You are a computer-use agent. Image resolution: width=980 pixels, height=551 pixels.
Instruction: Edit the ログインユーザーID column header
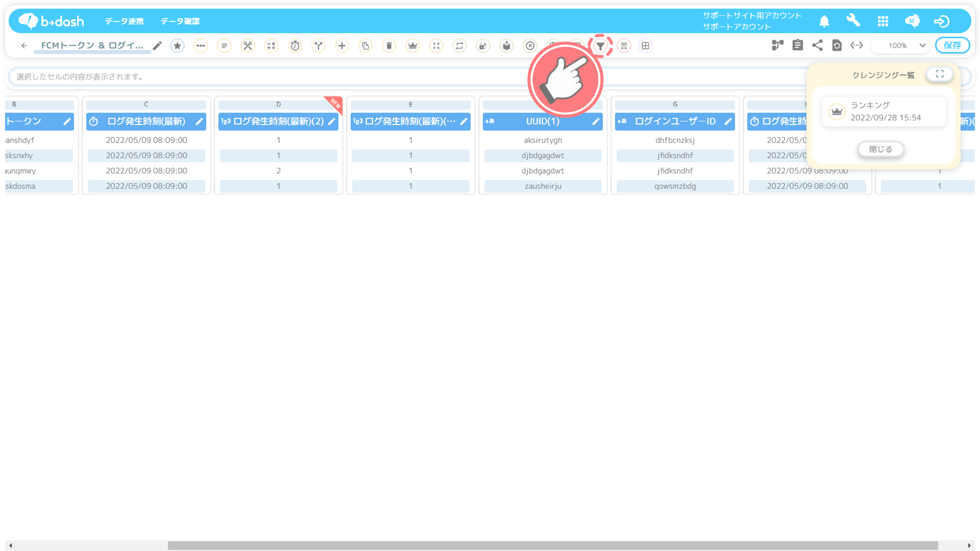point(728,121)
